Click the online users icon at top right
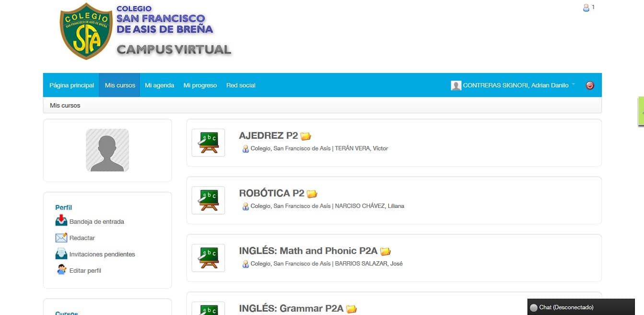 (x=586, y=8)
